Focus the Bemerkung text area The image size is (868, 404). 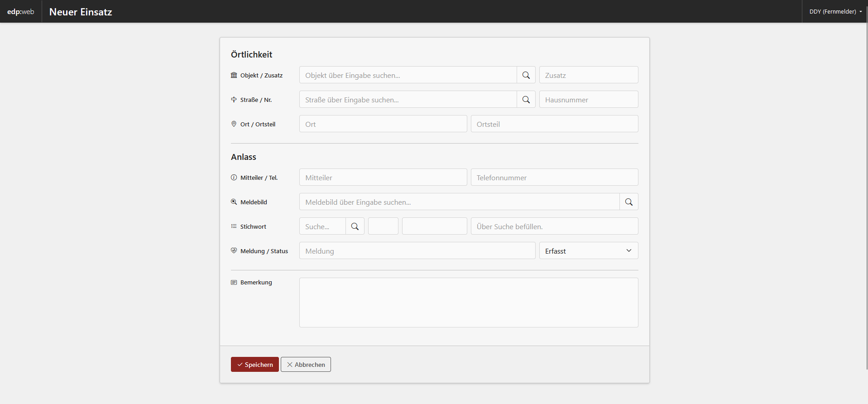coord(468,302)
